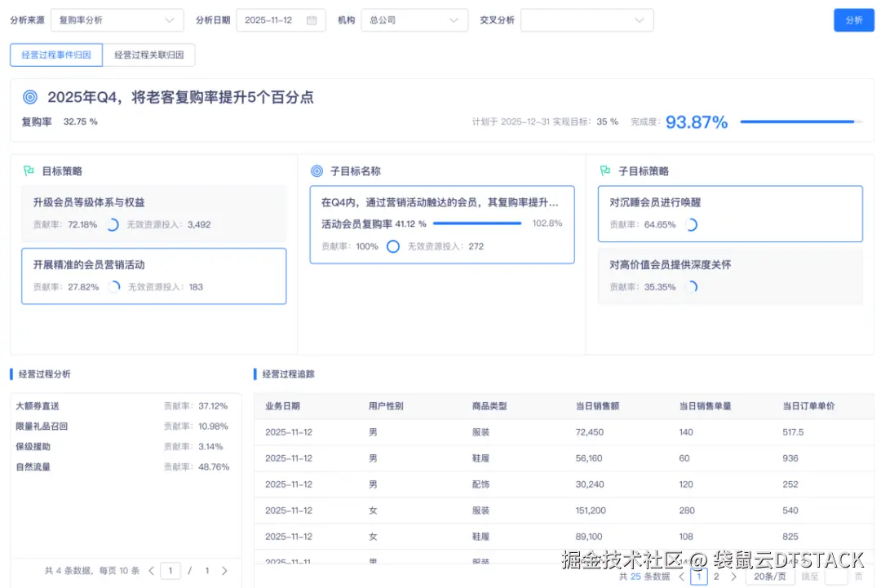Click the 93.87% completion progress bar
The image size is (881, 588).
point(801,122)
